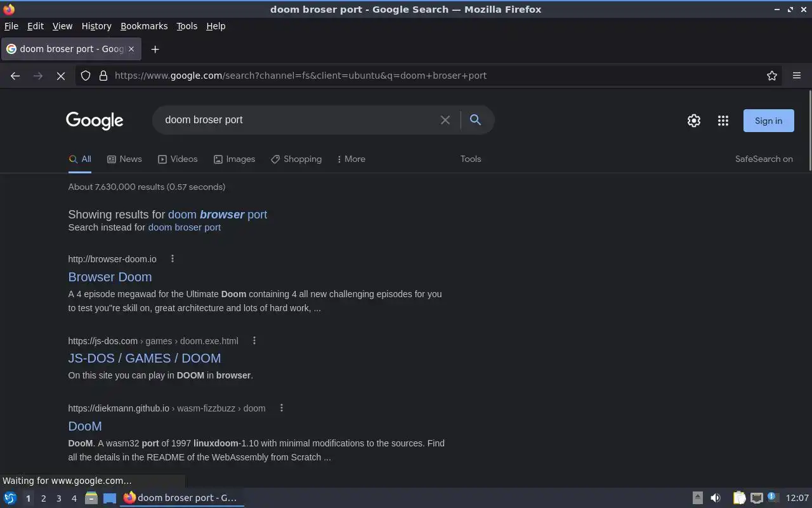Go back to the previous page

click(15, 76)
